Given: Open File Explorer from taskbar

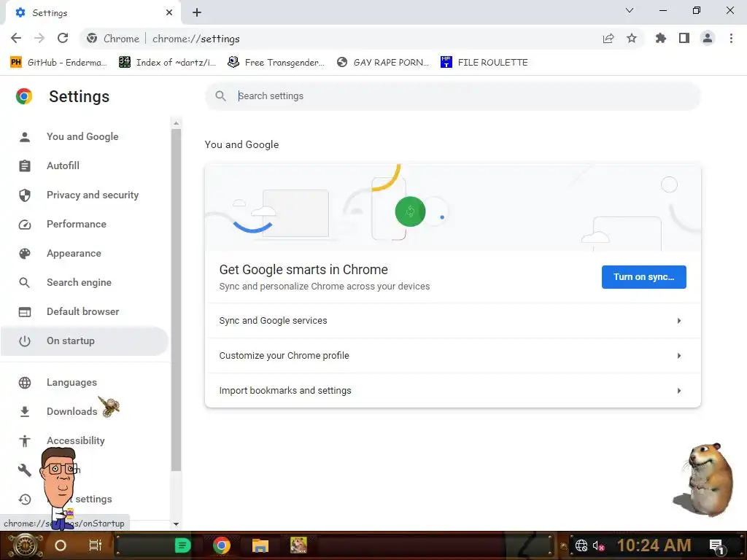Looking at the screenshot, I should click(x=260, y=545).
